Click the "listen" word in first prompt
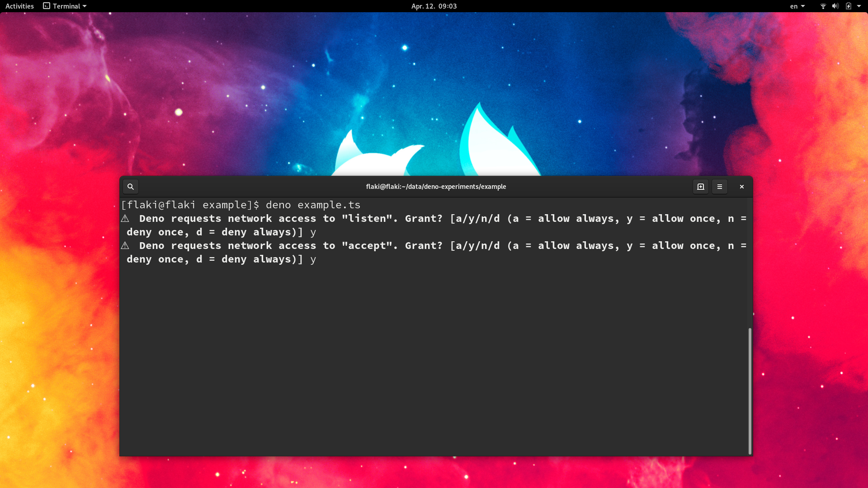The image size is (868, 488). click(x=367, y=219)
